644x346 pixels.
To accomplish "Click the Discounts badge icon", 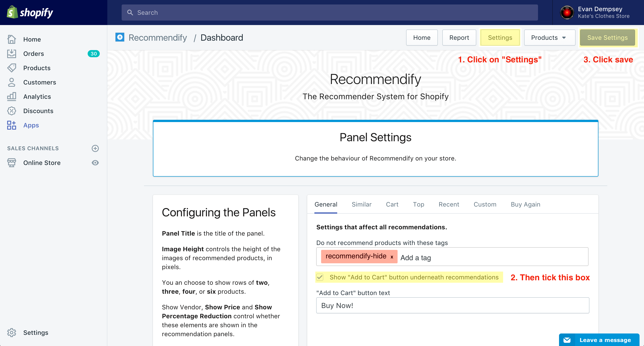I will [x=11, y=111].
